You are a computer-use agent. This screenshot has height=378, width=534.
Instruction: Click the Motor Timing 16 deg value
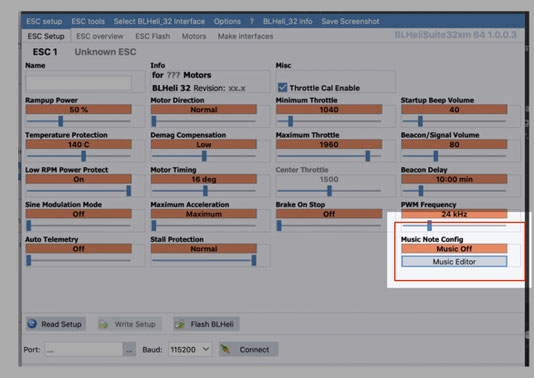204,179
